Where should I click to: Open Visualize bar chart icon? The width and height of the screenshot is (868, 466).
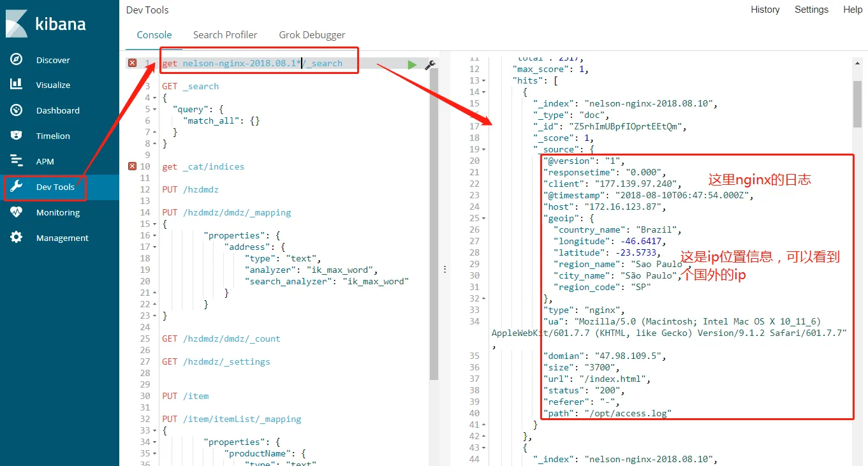coord(17,84)
